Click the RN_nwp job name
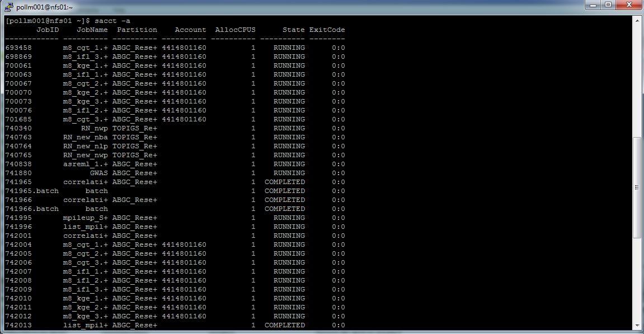 click(94, 128)
